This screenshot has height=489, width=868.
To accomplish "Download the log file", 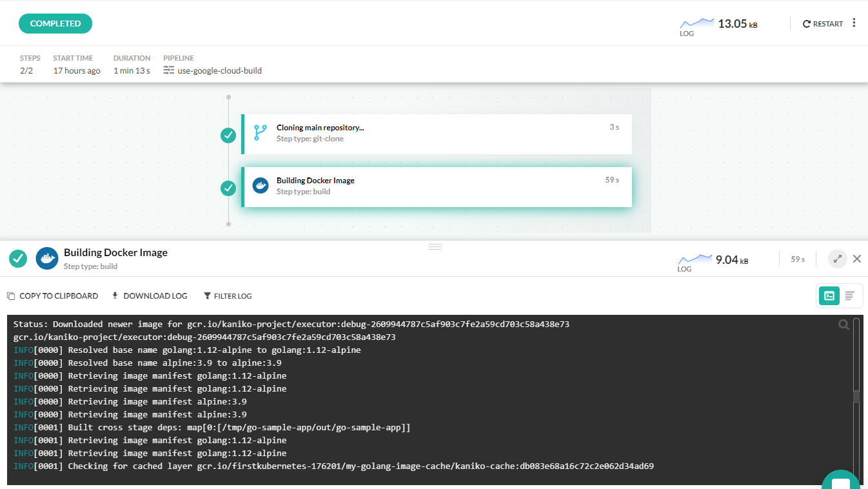I will [x=150, y=296].
